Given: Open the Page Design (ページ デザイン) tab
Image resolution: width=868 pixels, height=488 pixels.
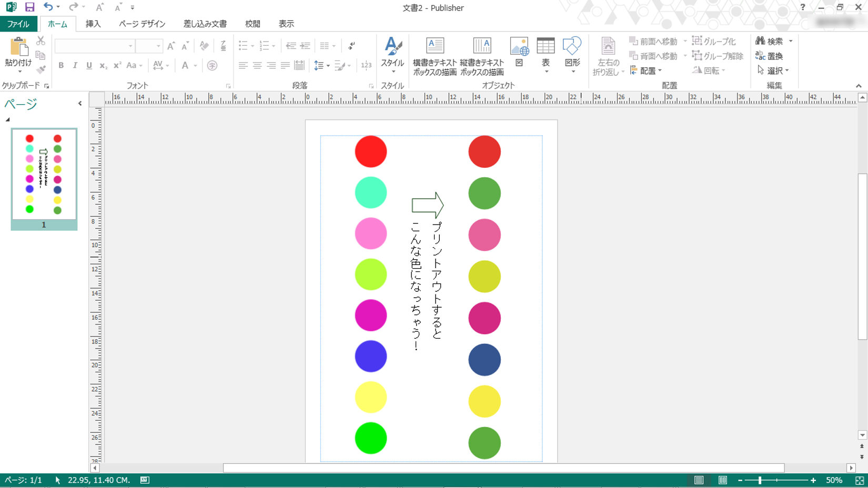Looking at the screenshot, I should click(142, 24).
